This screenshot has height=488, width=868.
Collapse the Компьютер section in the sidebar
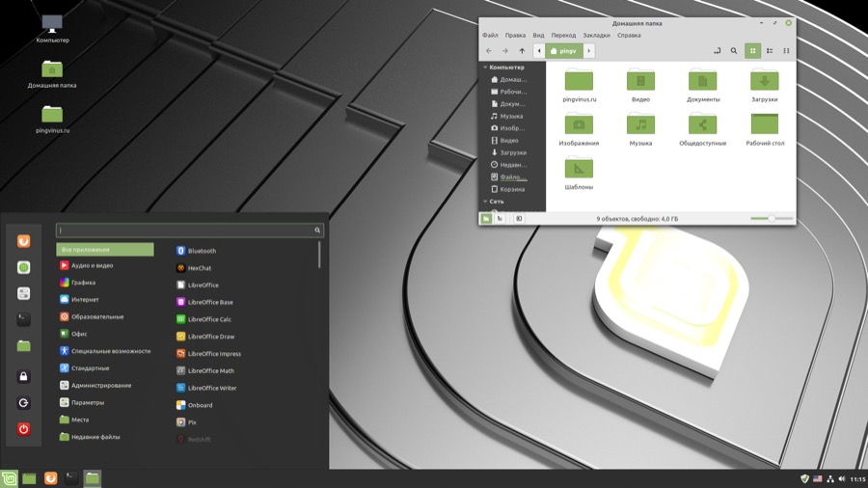tap(486, 68)
